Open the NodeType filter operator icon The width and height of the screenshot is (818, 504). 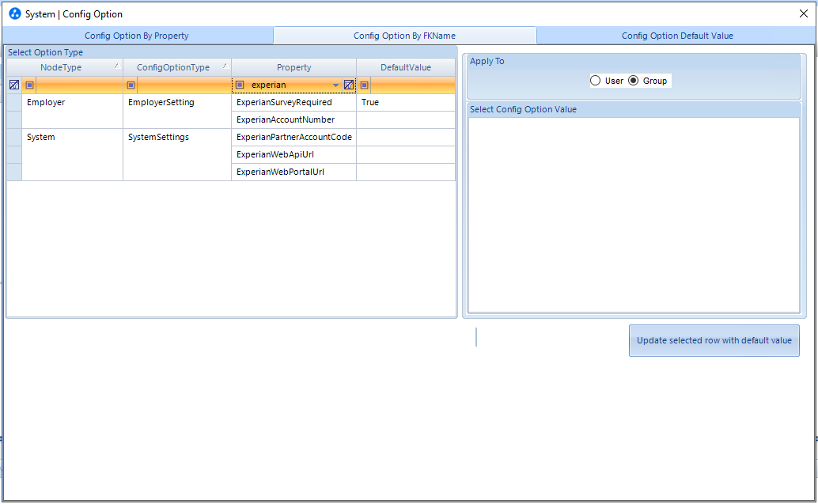coord(30,85)
